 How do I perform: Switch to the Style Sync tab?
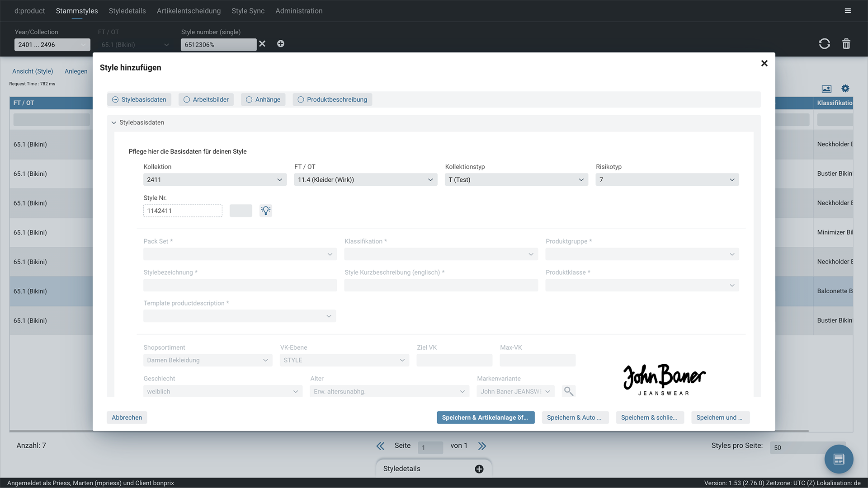coord(248,11)
